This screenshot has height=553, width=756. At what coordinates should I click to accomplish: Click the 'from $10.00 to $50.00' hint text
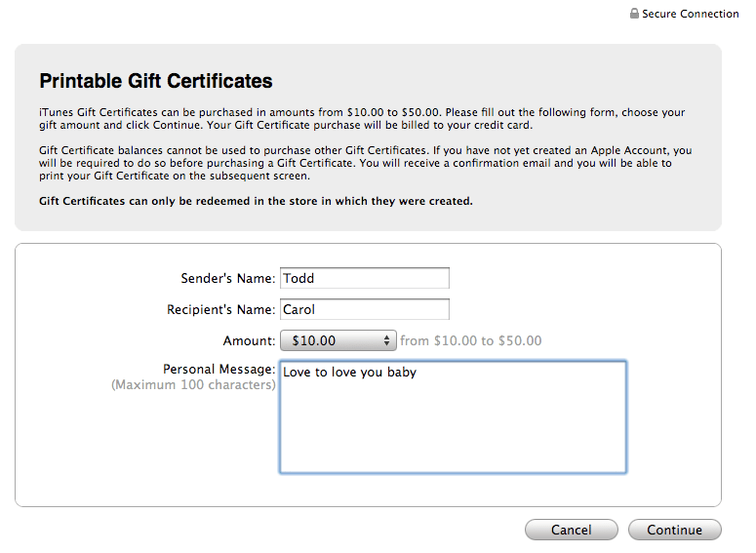coord(470,340)
